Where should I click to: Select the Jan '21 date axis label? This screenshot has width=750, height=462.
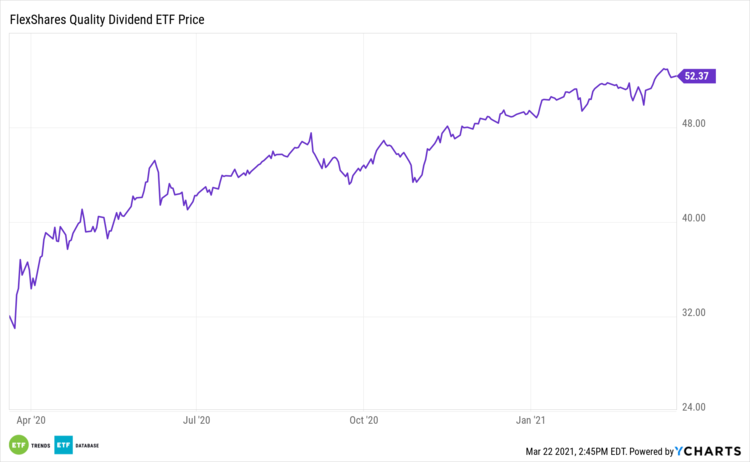[530, 420]
